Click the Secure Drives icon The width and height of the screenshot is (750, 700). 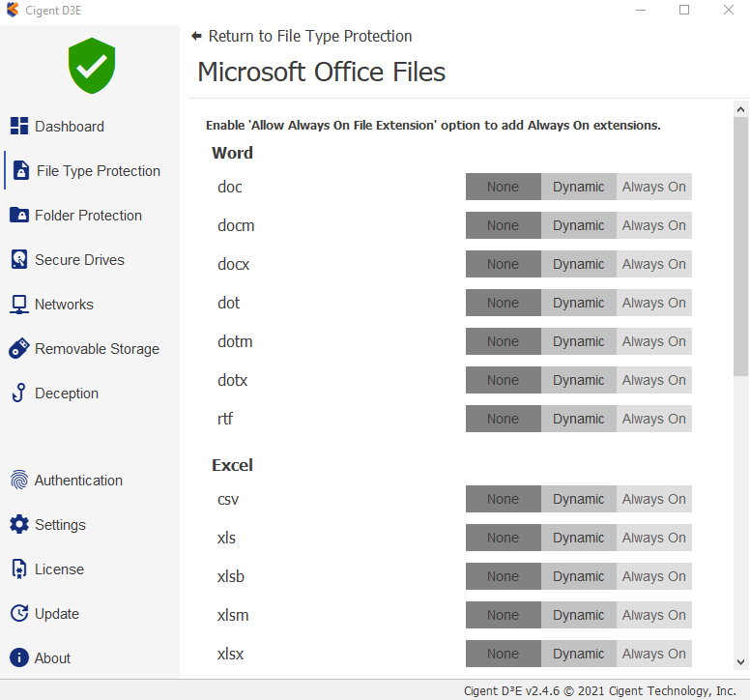pos(19,259)
